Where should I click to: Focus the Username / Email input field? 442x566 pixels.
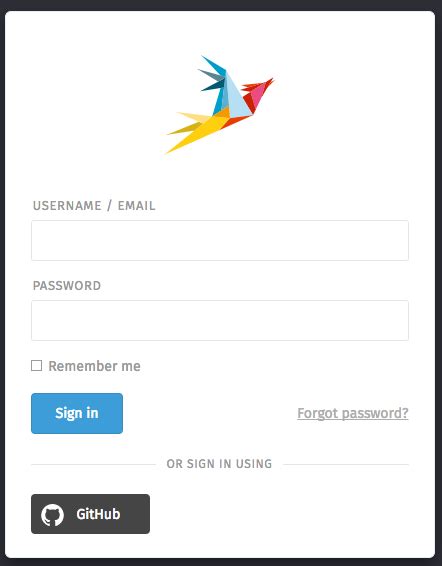pyautogui.click(x=220, y=240)
